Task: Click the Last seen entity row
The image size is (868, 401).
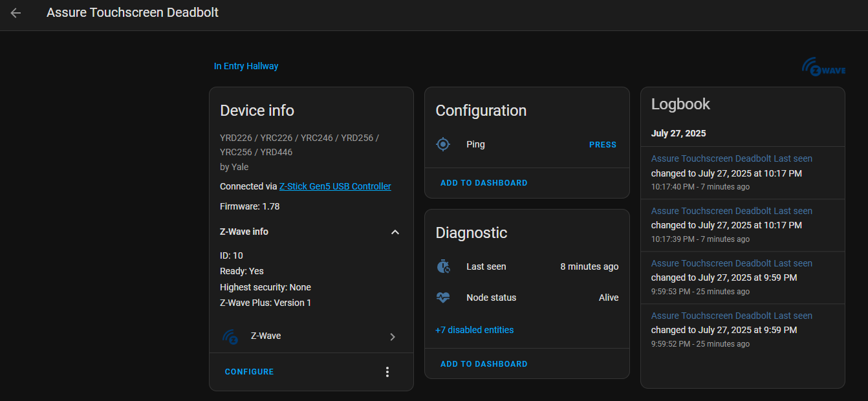Action: (x=526, y=266)
